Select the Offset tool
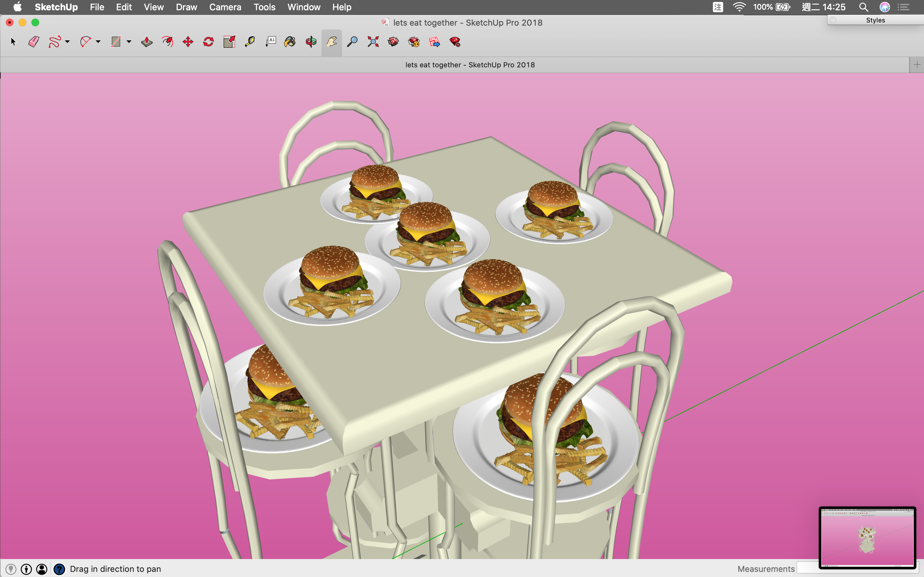The width and height of the screenshot is (924, 577). pyautogui.click(x=167, y=42)
